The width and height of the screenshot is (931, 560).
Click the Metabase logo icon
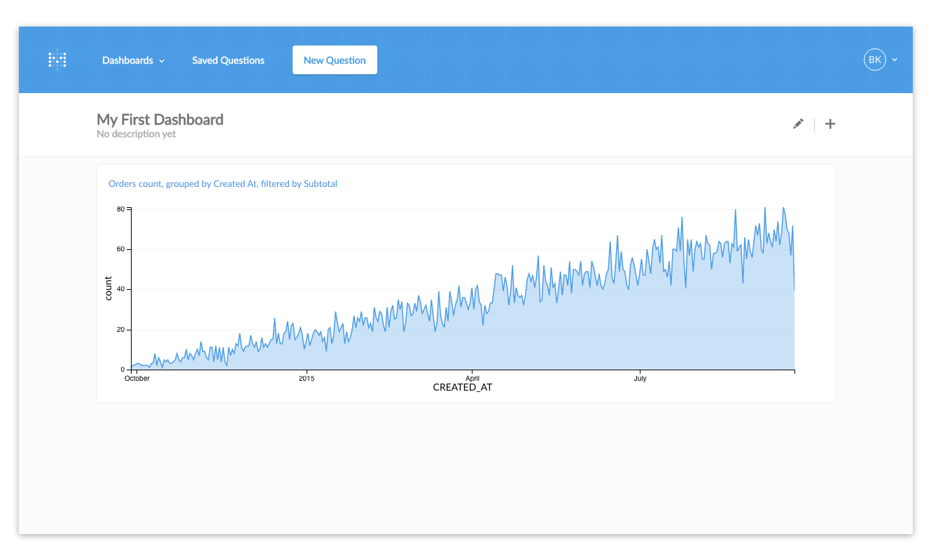click(x=57, y=60)
